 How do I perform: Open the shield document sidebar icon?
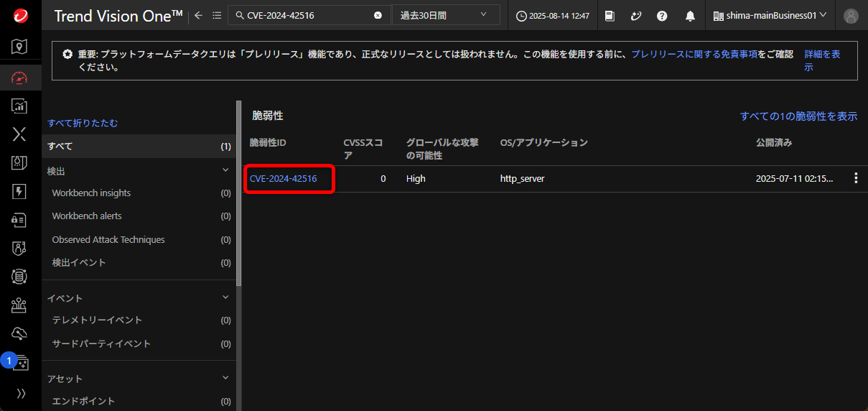click(20, 163)
